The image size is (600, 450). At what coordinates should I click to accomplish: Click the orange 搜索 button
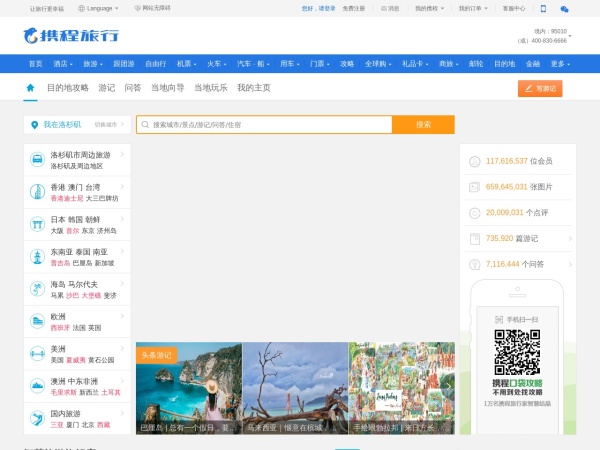point(423,125)
